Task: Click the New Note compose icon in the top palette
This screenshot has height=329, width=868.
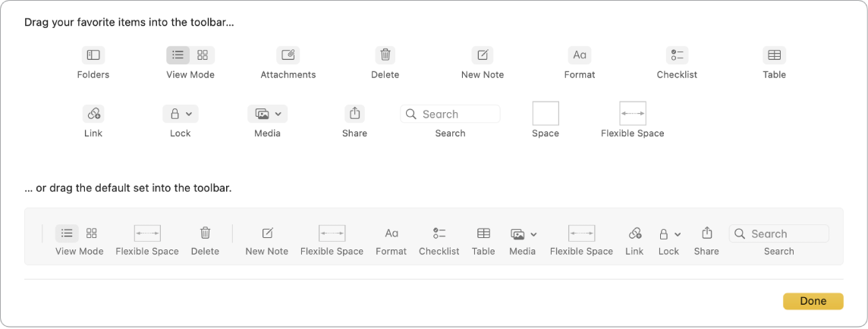Action: coord(483,55)
